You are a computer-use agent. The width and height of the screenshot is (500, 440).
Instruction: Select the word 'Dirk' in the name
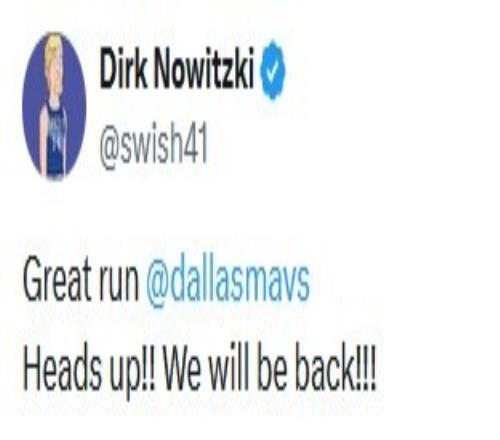pos(123,69)
